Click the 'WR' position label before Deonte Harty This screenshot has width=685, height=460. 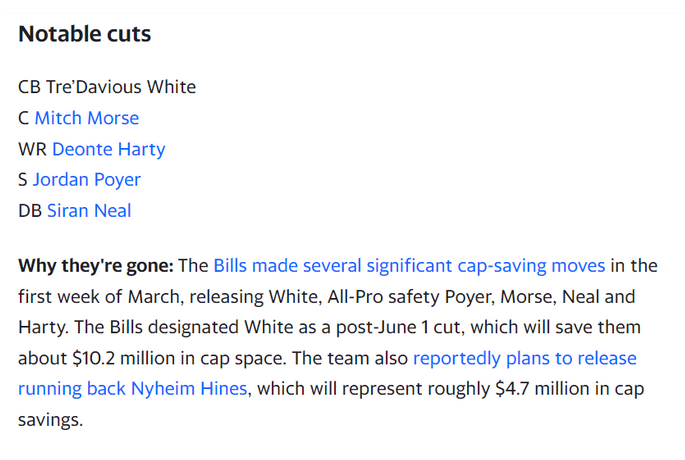(x=32, y=149)
